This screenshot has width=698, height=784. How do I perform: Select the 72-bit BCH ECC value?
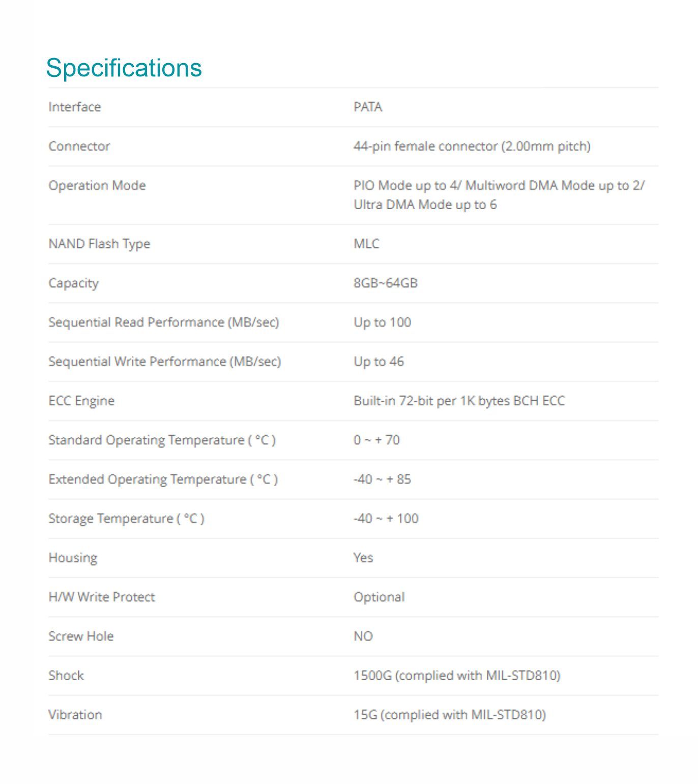[459, 401]
